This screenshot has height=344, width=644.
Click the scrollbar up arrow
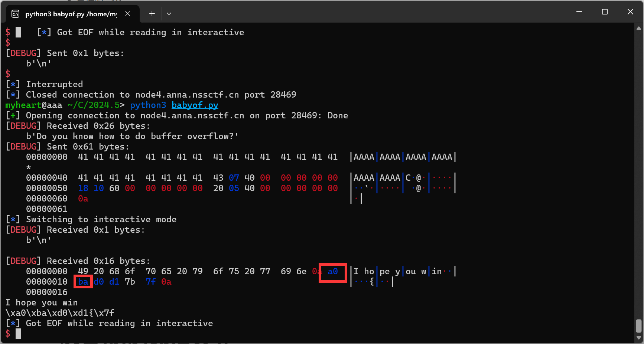click(638, 28)
